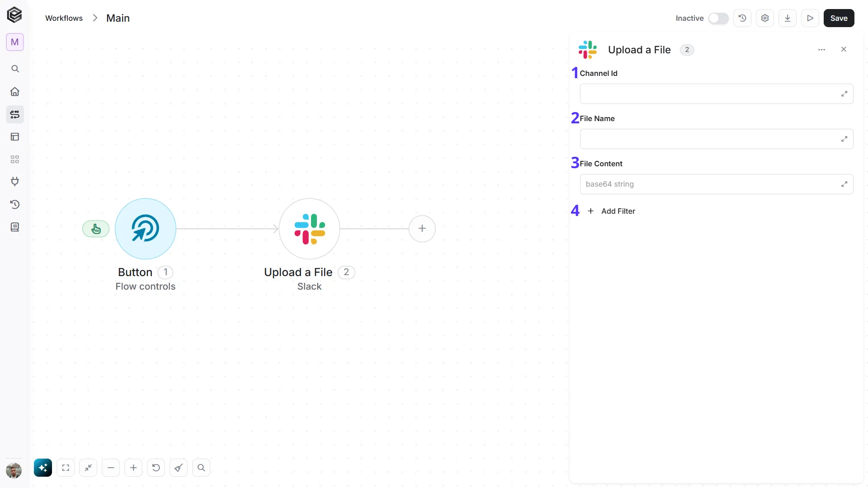
Task: Open version history icon in the top bar
Action: (742, 18)
